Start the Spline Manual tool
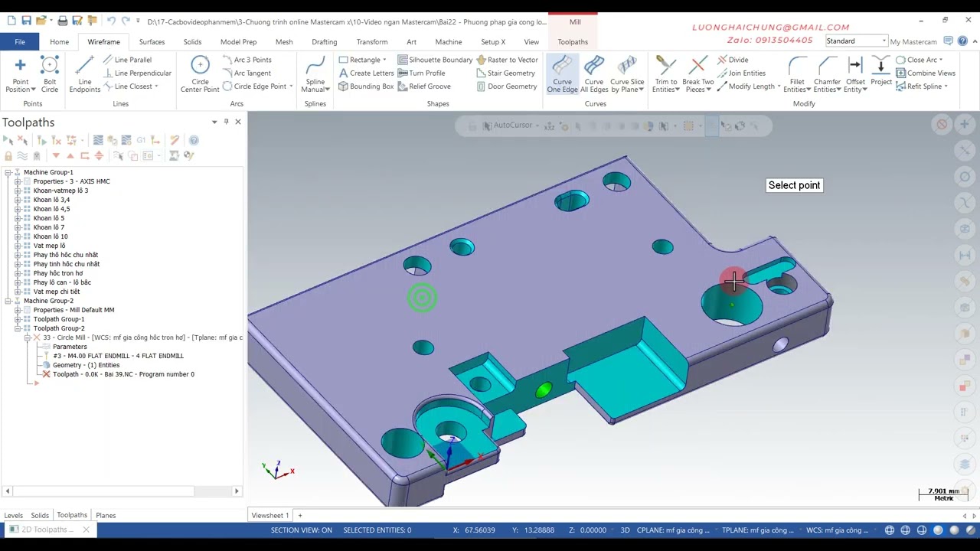This screenshot has width=980, height=551. tap(315, 74)
